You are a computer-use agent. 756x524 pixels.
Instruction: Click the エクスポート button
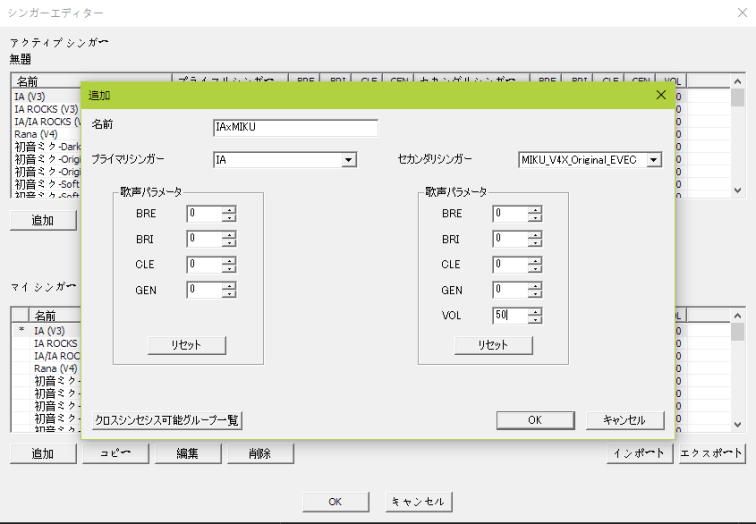[x=711, y=453]
